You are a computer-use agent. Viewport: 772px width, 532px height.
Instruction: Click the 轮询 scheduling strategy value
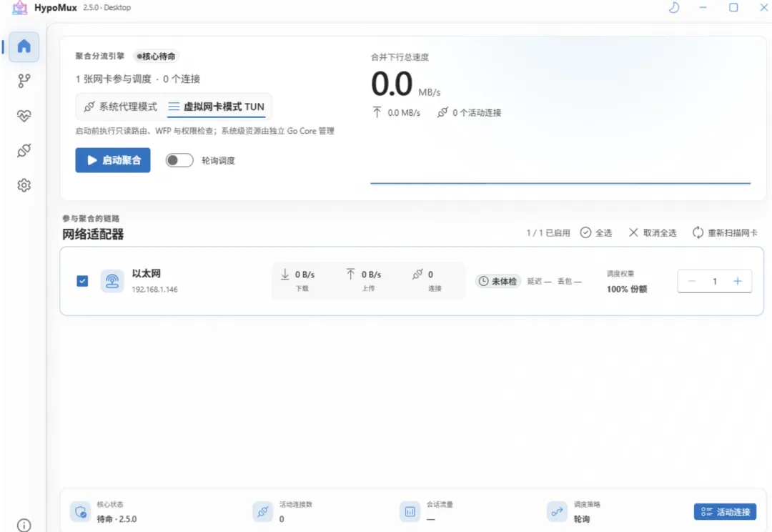coord(581,519)
